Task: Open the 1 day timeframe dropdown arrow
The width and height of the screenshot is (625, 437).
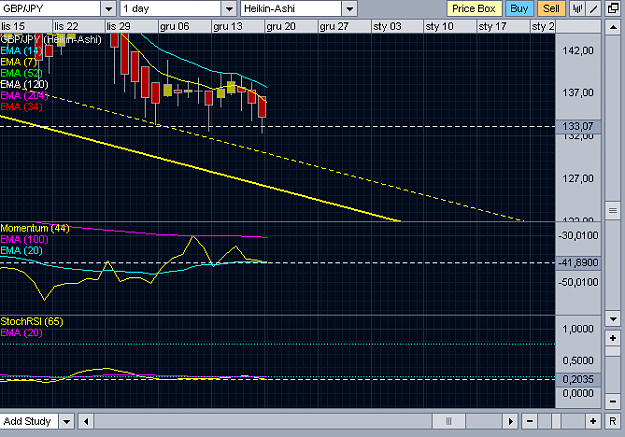Action: click(x=229, y=8)
